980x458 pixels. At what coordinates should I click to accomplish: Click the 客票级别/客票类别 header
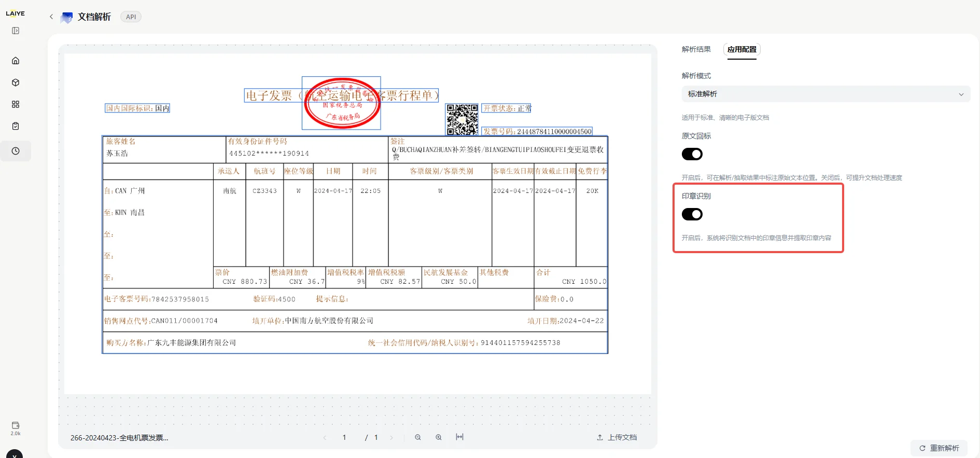442,171
